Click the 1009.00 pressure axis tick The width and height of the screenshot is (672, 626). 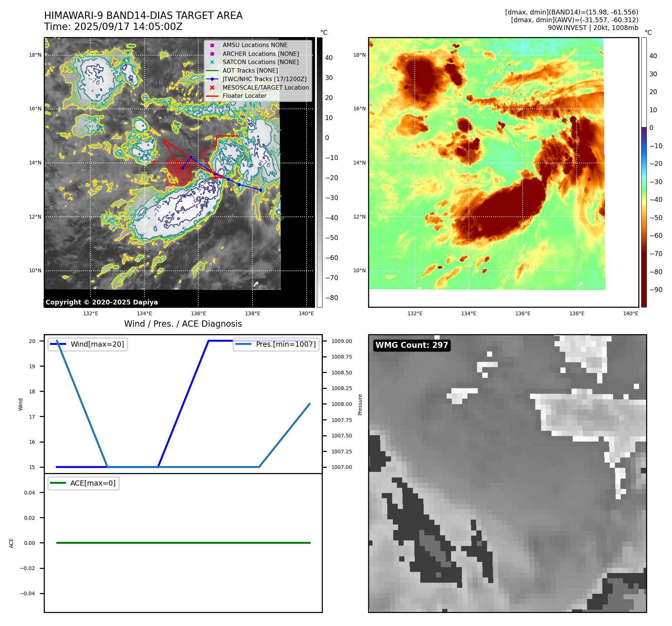click(x=342, y=341)
